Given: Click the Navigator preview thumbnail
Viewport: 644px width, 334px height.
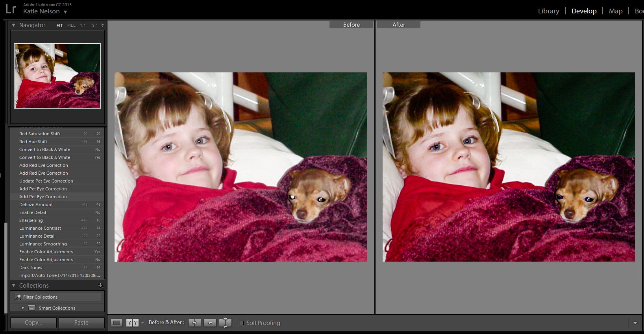Looking at the screenshot, I should tap(57, 76).
